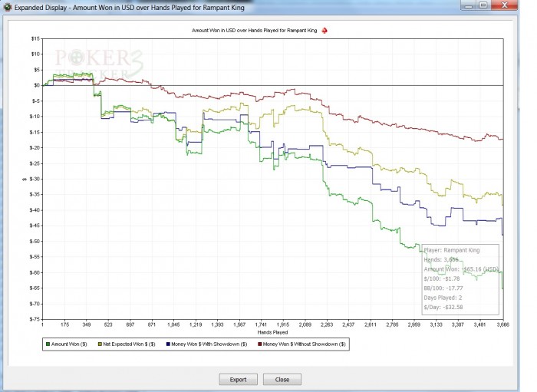Click the PokerTracker icon in the title bar
Screen dimensions: 537x392
8,7
